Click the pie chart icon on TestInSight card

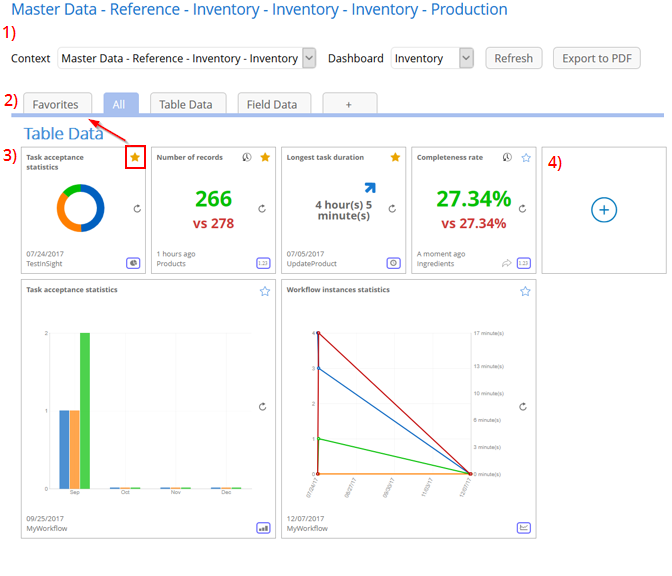coord(134,264)
